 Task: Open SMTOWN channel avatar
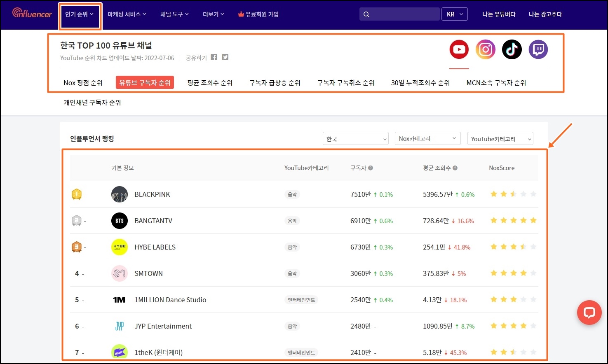click(x=120, y=273)
